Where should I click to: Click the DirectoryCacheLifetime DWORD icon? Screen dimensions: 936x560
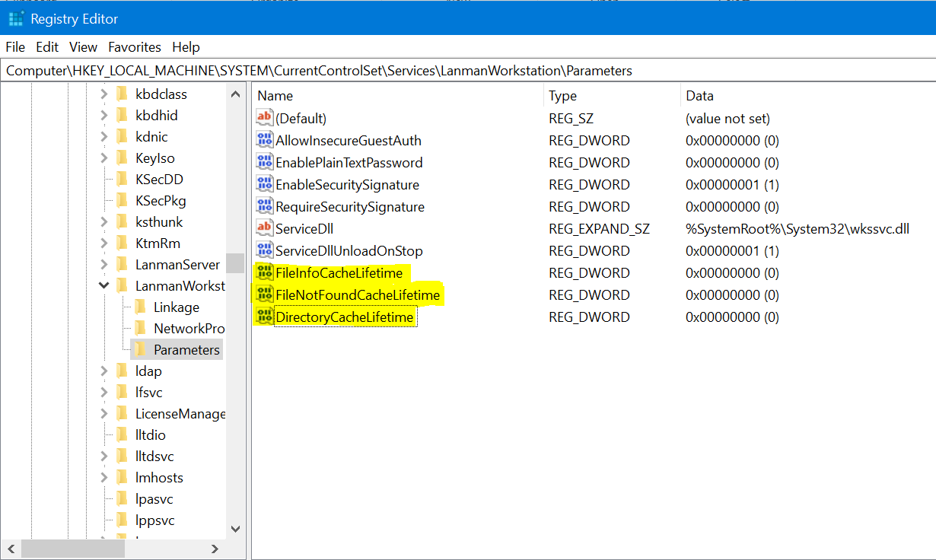tap(264, 317)
